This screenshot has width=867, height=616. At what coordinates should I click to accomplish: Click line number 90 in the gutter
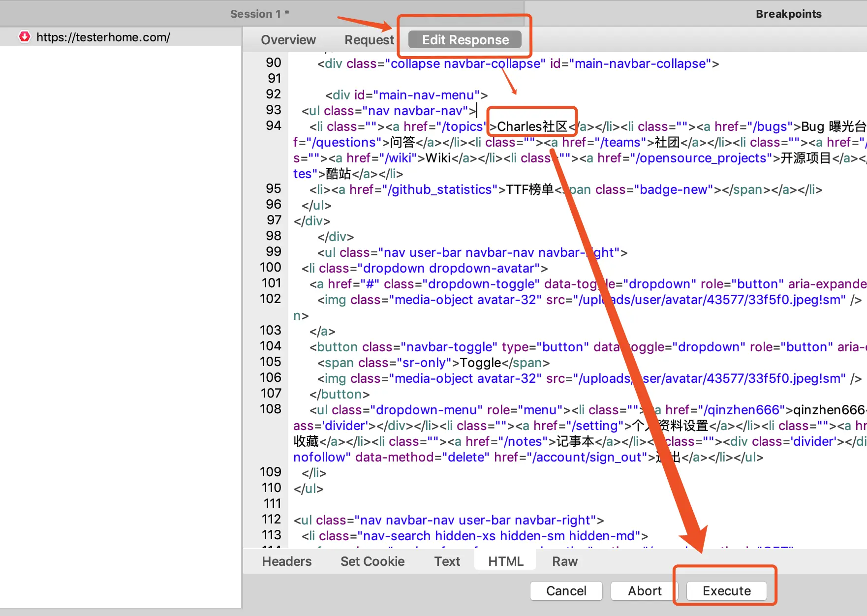click(x=274, y=62)
